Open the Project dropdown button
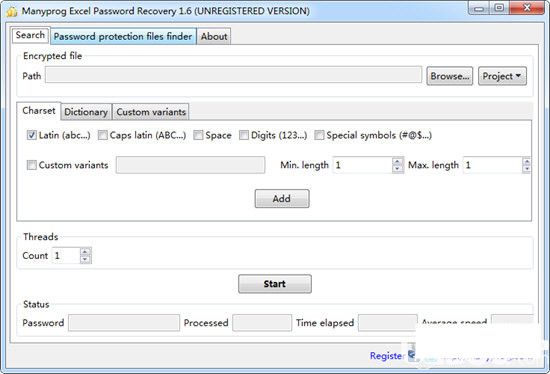 click(502, 76)
